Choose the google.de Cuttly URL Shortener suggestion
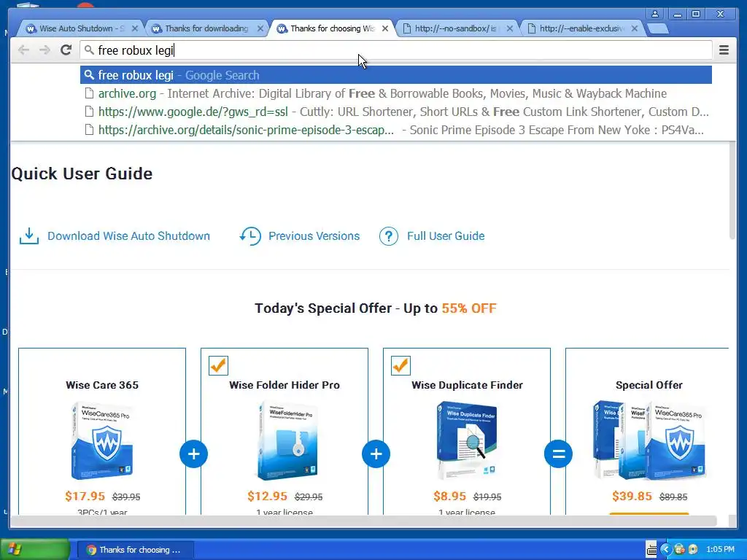This screenshot has height=560, width=747. click(x=396, y=112)
